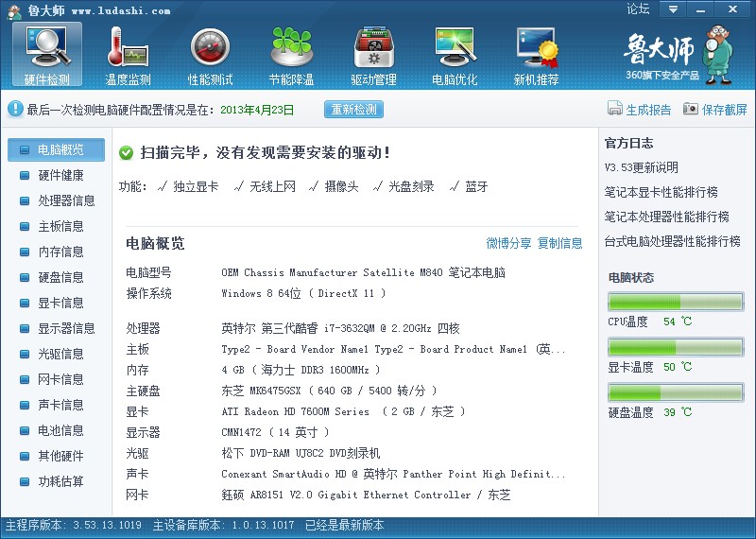Open the 论坛 forum link
The width and height of the screenshot is (756, 539).
click(x=638, y=9)
